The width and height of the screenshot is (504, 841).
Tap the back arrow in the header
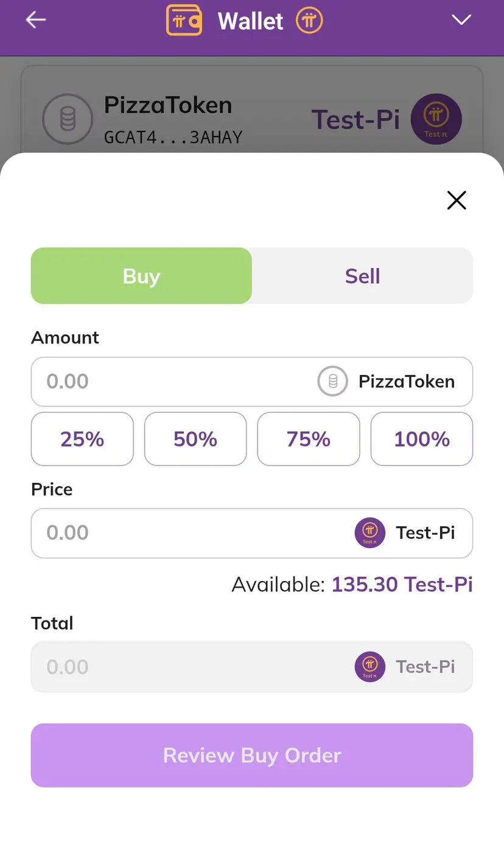[35, 20]
